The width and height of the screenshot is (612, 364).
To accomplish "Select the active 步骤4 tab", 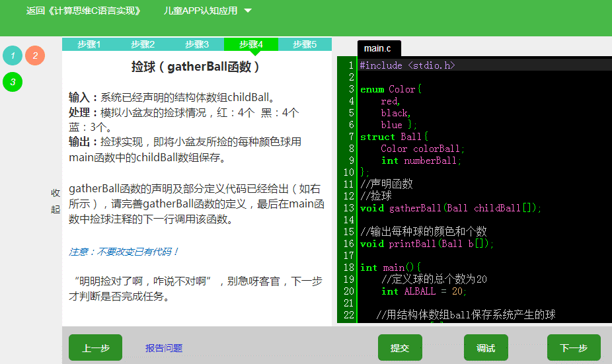I will [x=251, y=44].
